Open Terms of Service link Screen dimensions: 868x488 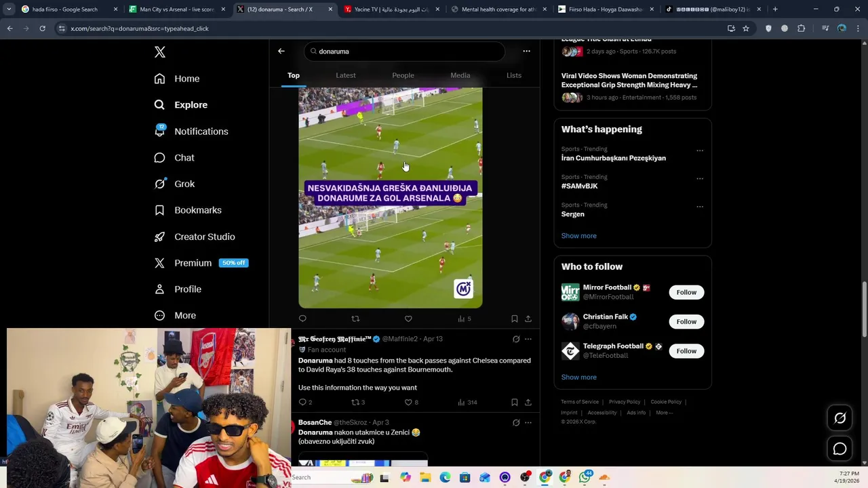[580, 402]
